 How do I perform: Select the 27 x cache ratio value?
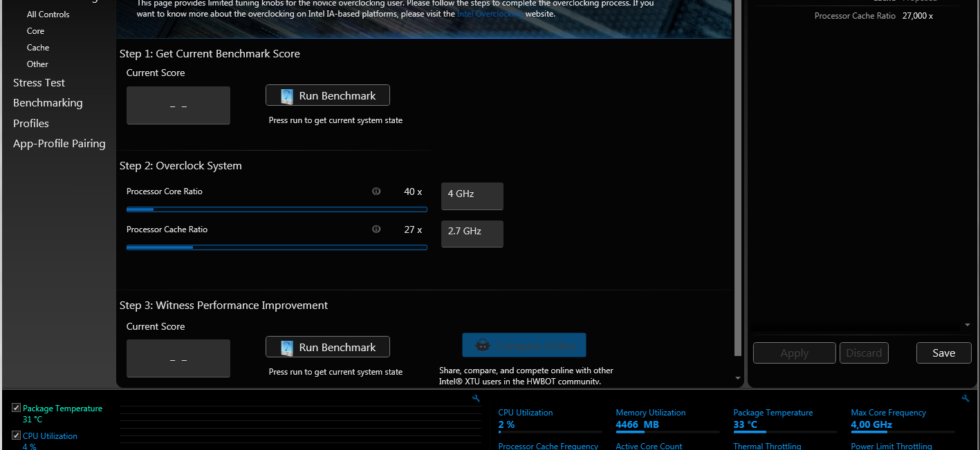pos(413,229)
